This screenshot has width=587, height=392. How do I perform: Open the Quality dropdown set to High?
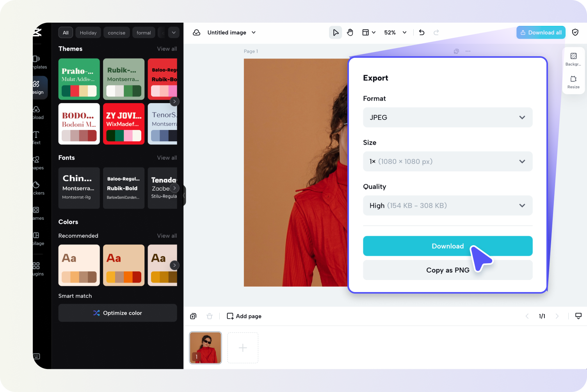pyautogui.click(x=448, y=205)
